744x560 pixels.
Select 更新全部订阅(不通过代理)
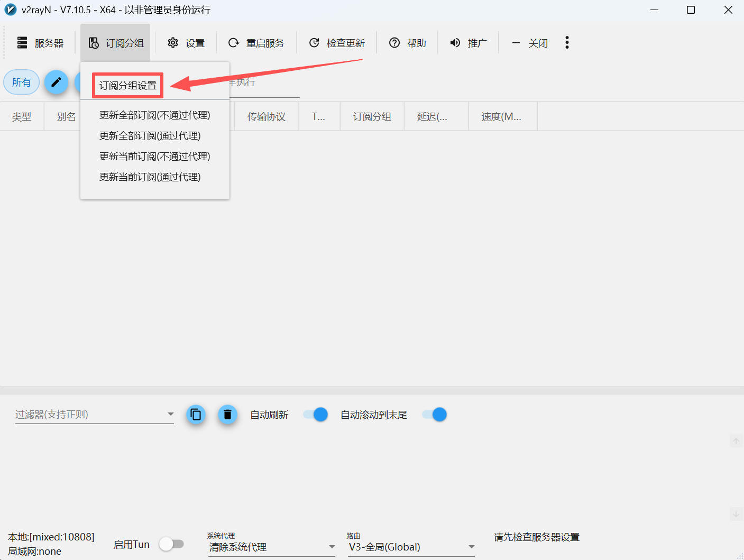pos(155,115)
